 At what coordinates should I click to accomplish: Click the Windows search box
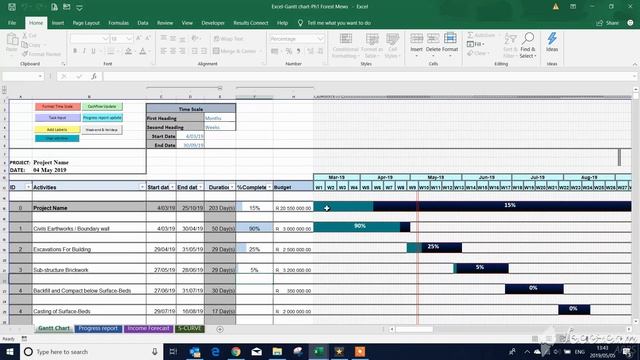click(x=91, y=352)
